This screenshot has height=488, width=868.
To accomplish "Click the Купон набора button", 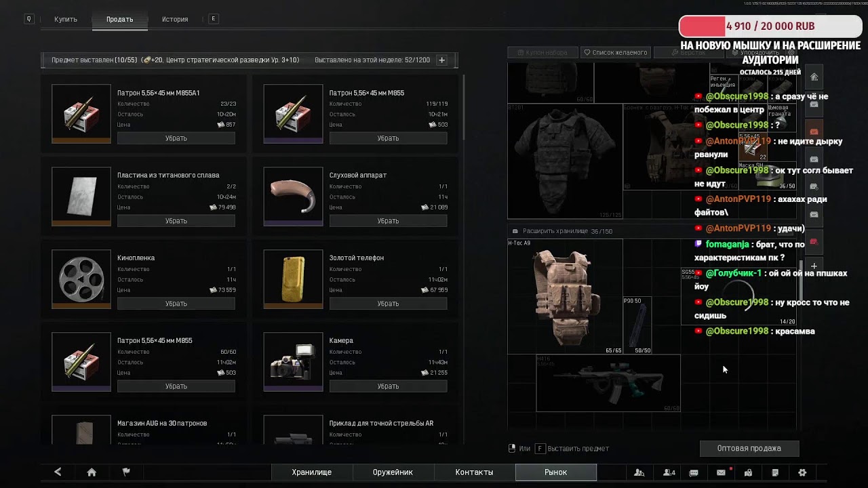I will (542, 52).
